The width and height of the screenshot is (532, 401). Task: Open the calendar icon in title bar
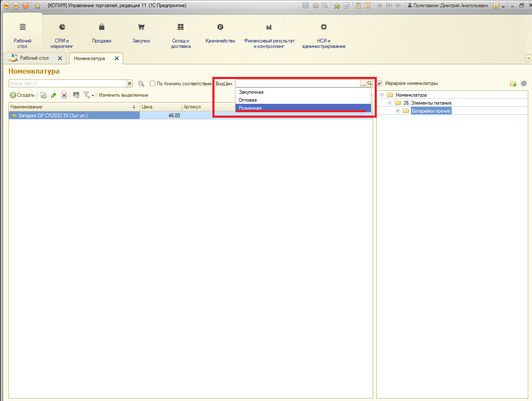click(368, 5)
